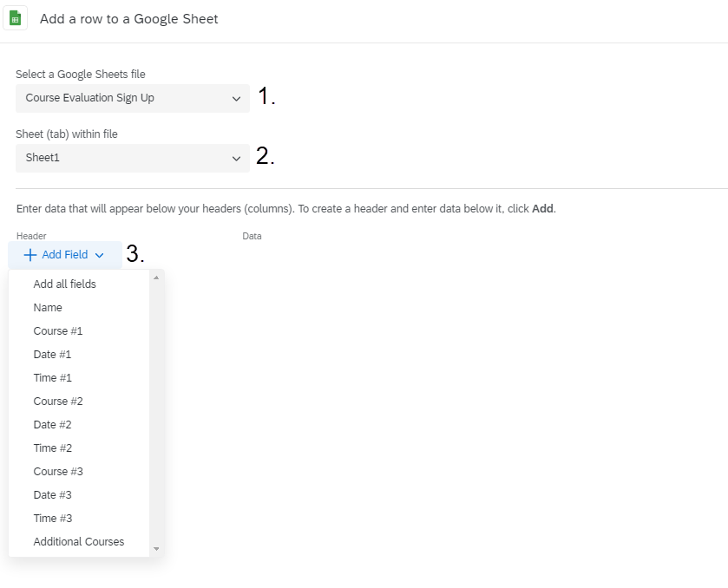The height and width of the screenshot is (588, 728).
Task: Open the Sheet (tab) within file dropdown
Action: point(132,158)
